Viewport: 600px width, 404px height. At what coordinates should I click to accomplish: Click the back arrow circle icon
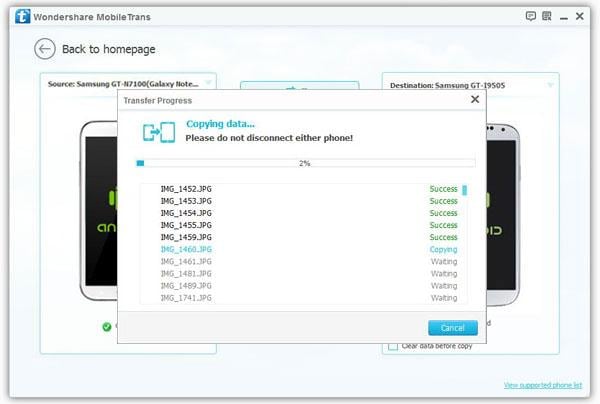45,49
